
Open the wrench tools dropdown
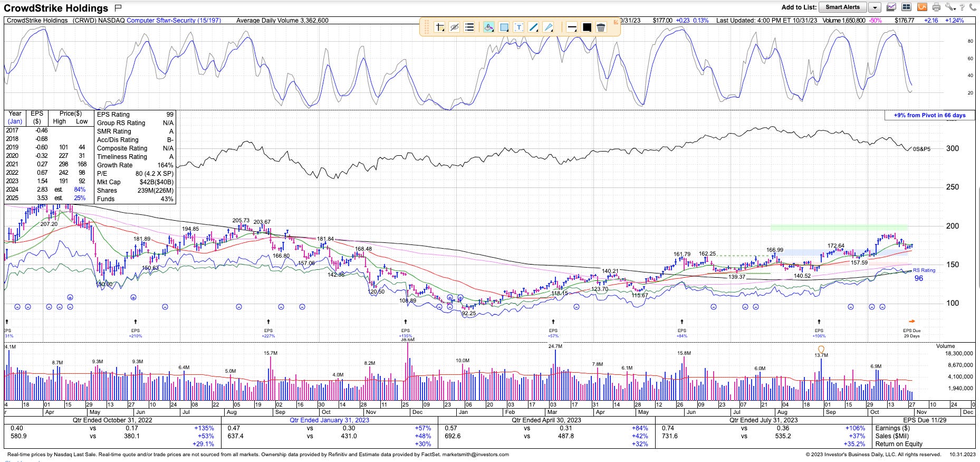click(x=950, y=7)
